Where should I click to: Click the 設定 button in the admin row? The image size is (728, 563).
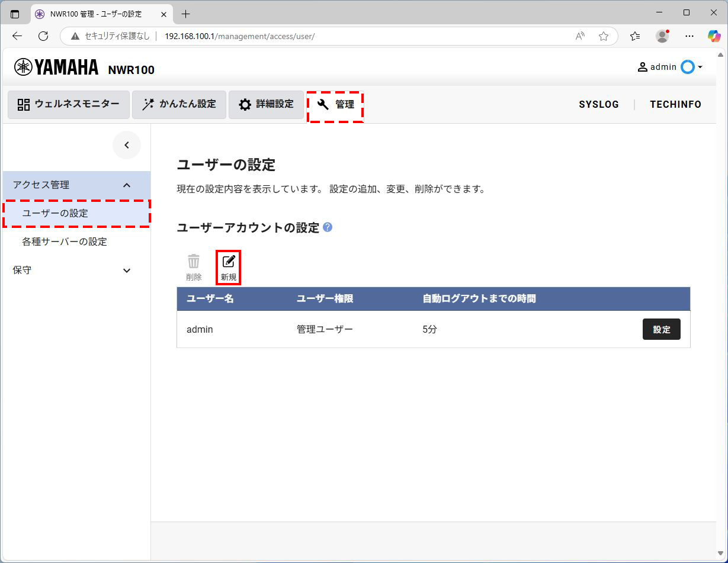point(661,329)
